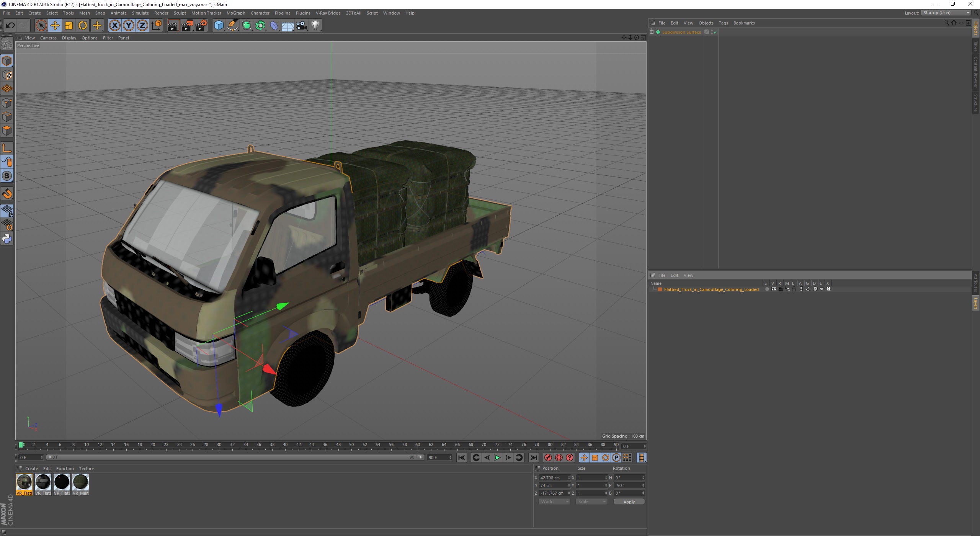980x536 pixels.
Task: Play the animation forward
Action: (497, 458)
